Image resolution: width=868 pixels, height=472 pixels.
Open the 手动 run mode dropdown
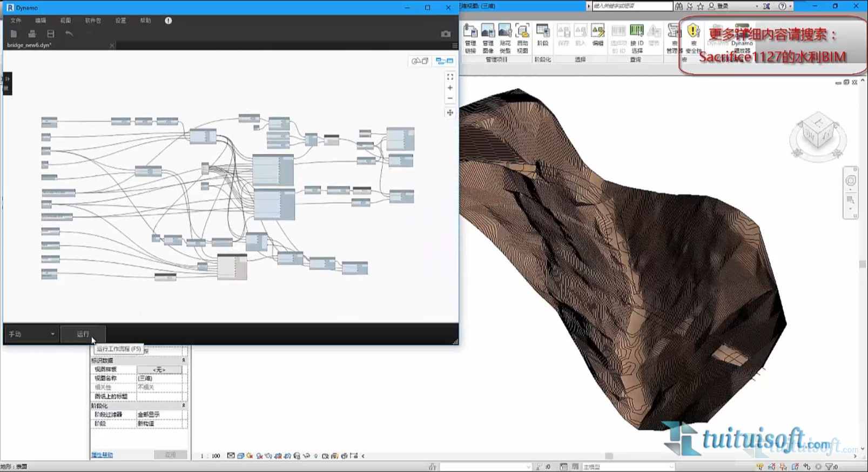pos(31,334)
